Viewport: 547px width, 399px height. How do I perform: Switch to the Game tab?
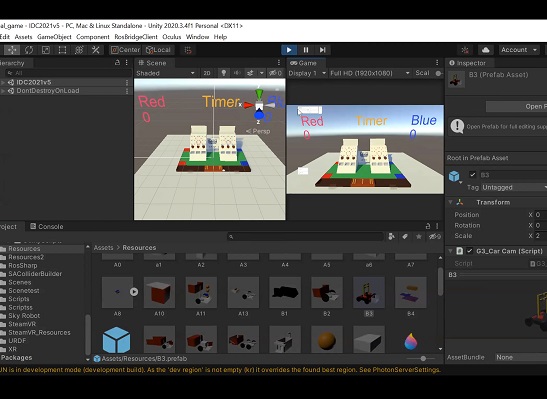[x=304, y=63]
